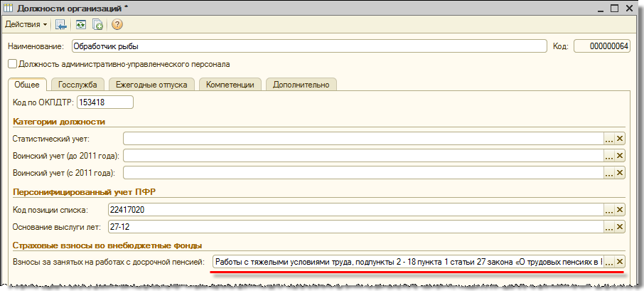Open help with the question mark icon
The image size is (644, 291).
click(117, 24)
